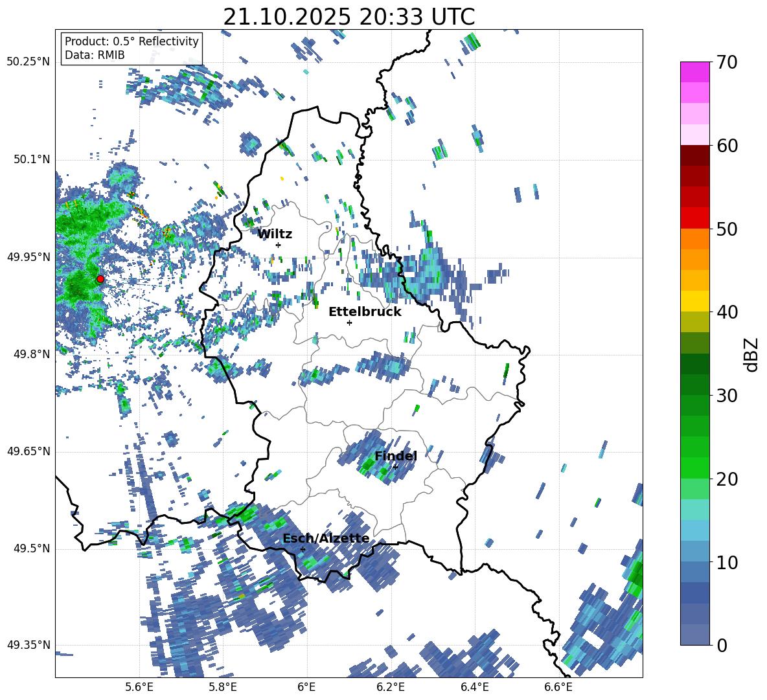Click the Esch/Alzette city label
The height and width of the screenshot is (700, 767).
(x=326, y=539)
